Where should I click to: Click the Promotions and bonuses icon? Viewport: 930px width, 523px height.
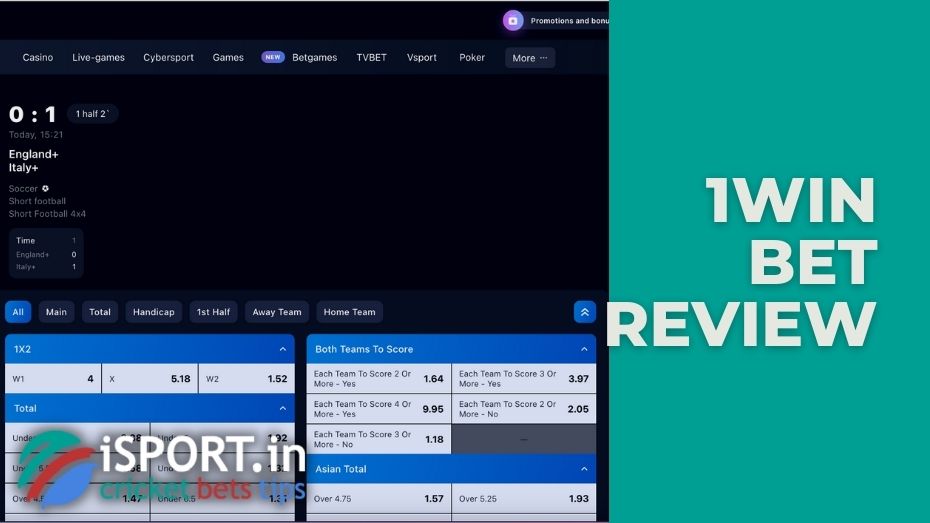[513, 21]
